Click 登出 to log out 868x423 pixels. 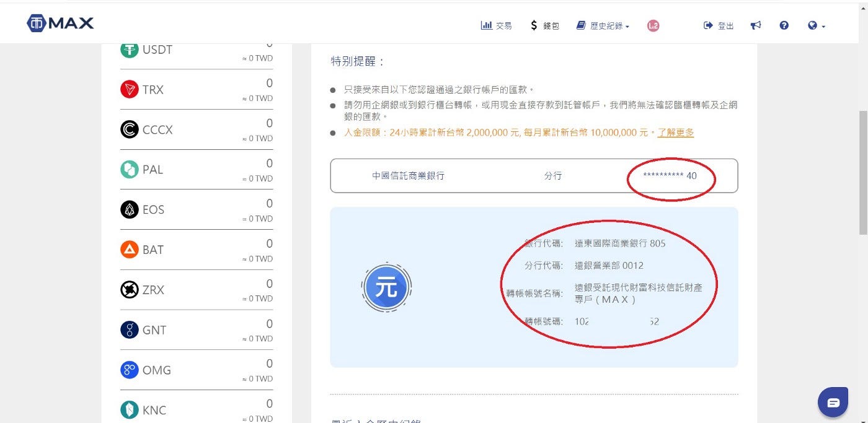[719, 25]
